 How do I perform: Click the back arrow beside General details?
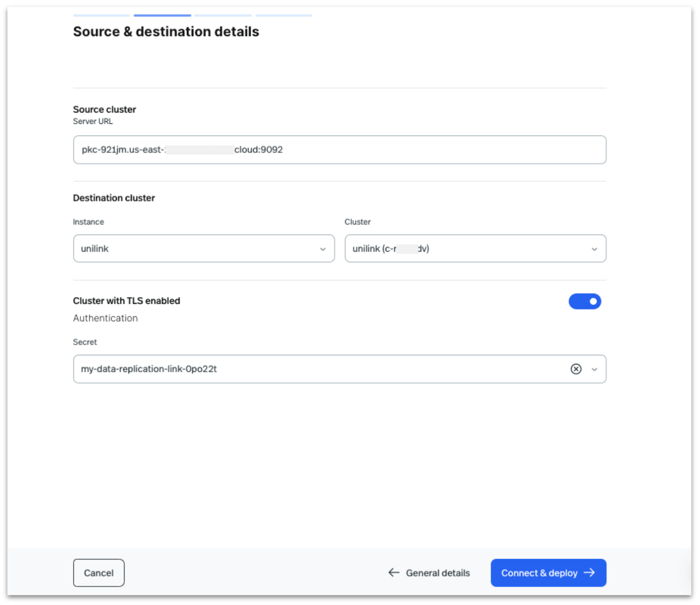click(x=394, y=572)
